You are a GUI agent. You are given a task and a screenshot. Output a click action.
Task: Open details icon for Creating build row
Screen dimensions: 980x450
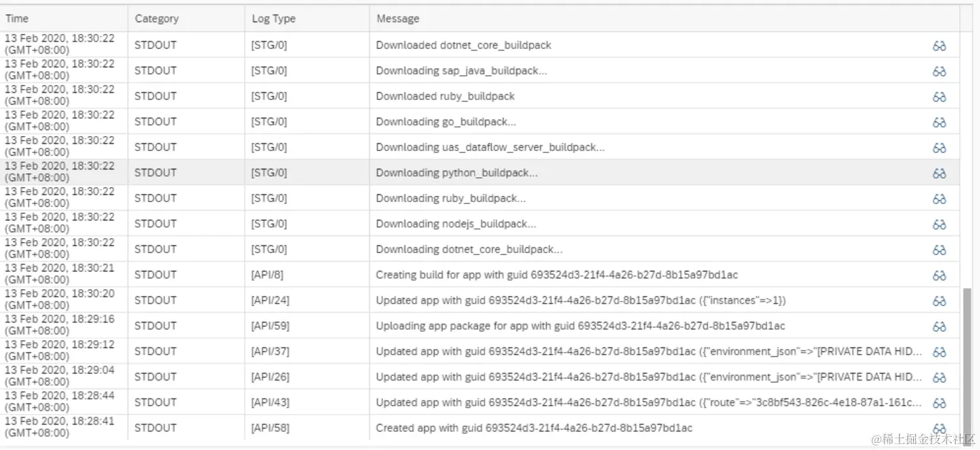click(x=939, y=275)
